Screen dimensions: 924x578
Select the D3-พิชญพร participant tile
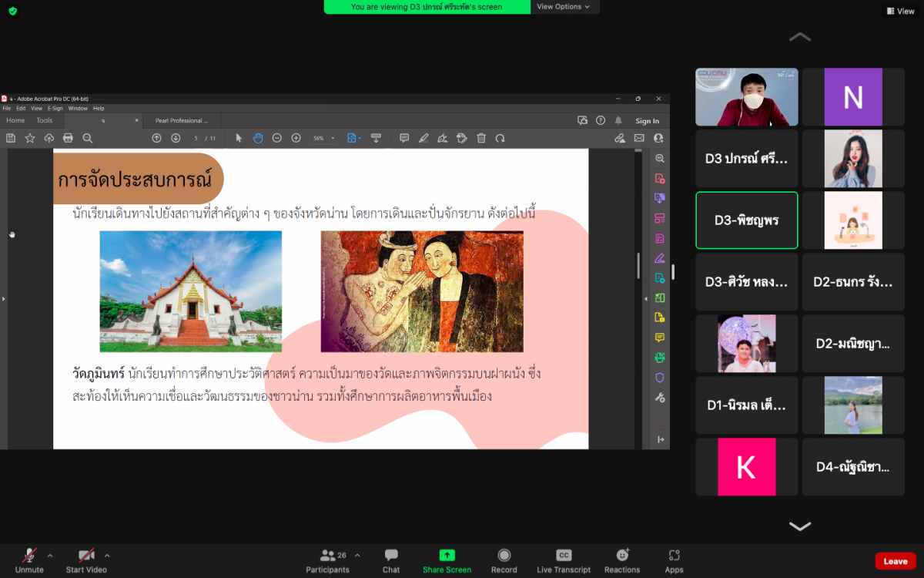pos(747,220)
